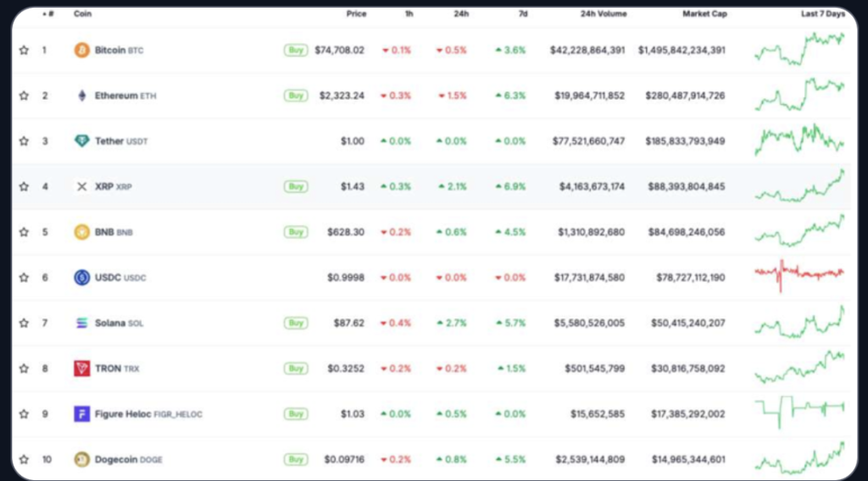Click the Buy button for BNB
Viewport: 868px width, 481px height.
pyautogui.click(x=296, y=232)
